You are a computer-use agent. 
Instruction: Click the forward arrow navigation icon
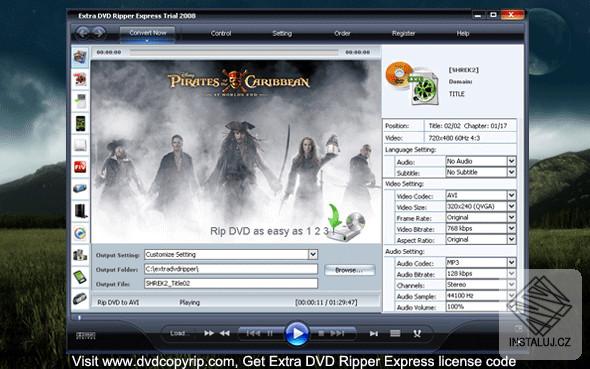tap(99, 33)
